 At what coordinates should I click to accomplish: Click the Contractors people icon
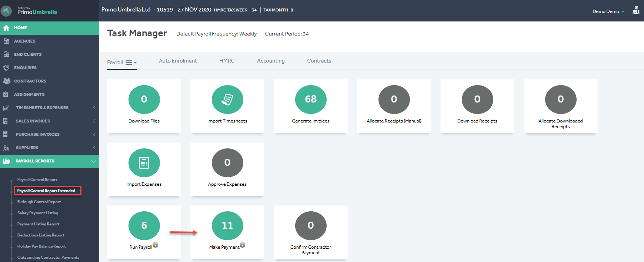click(7, 81)
